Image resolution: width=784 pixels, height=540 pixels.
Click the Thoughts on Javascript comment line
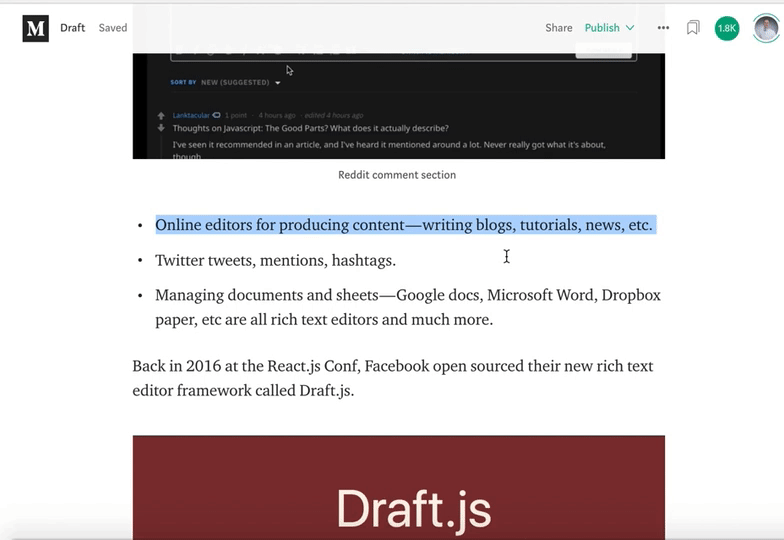tap(310, 128)
